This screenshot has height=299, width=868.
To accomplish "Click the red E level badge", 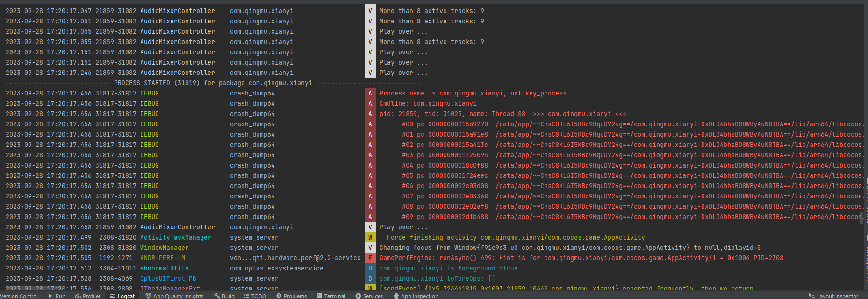I will 370,258.
